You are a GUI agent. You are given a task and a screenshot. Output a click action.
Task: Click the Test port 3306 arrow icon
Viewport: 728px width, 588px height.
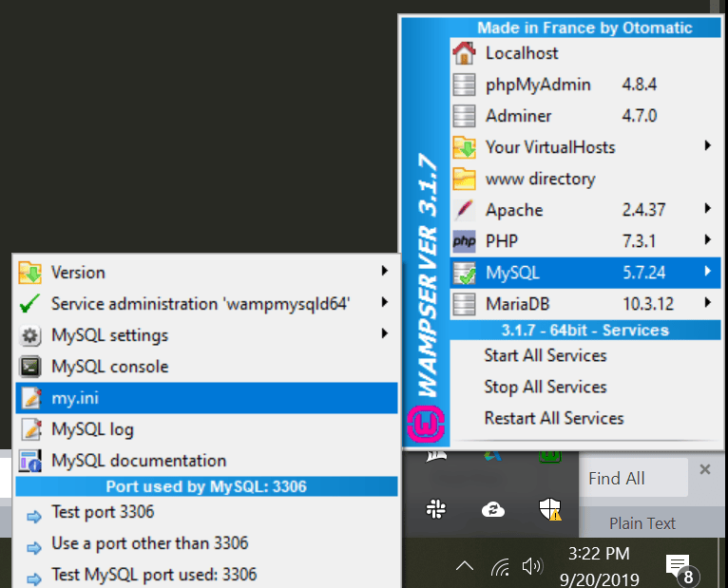(x=34, y=516)
